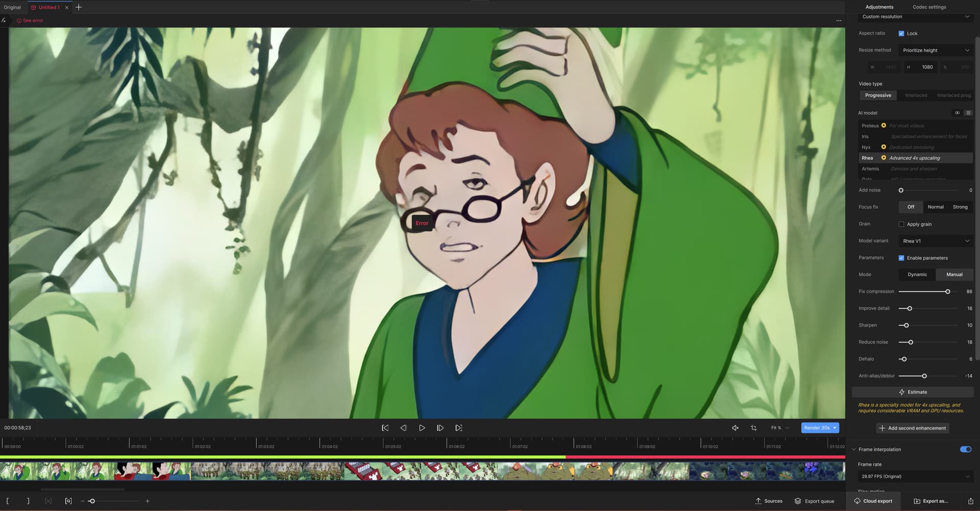Step back one frame
This screenshot has width=980, height=511.
click(x=403, y=428)
